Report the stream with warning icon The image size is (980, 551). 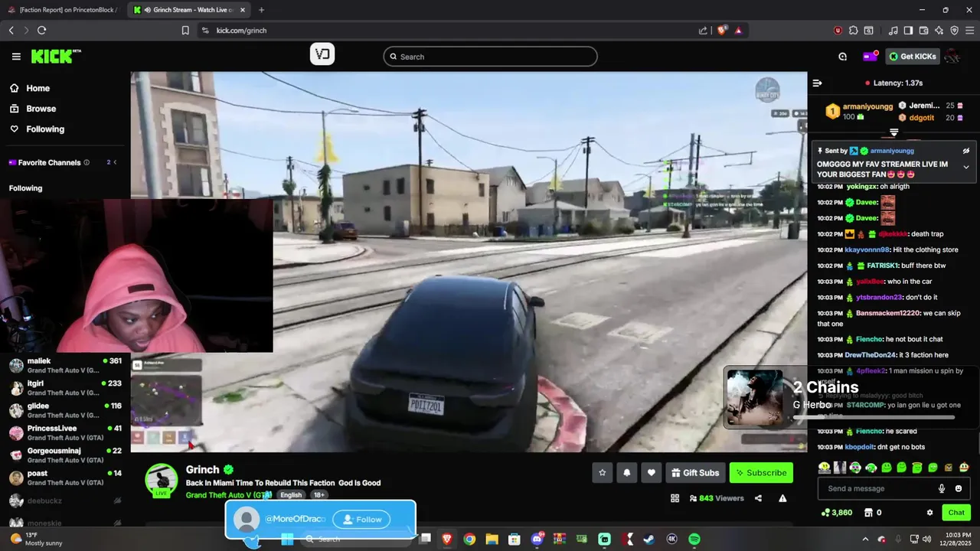coord(782,498)
